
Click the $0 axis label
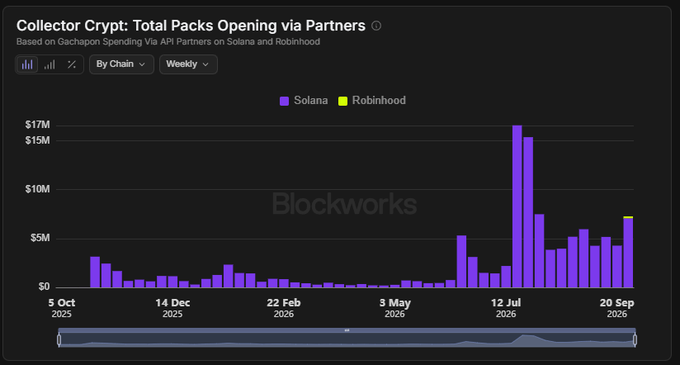[44, 287]
